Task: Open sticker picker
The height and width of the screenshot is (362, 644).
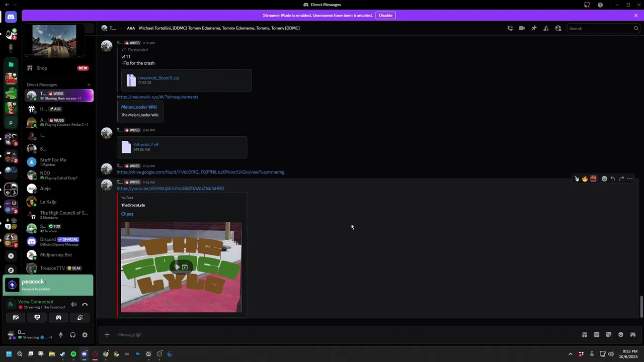Action: (608, 335)
